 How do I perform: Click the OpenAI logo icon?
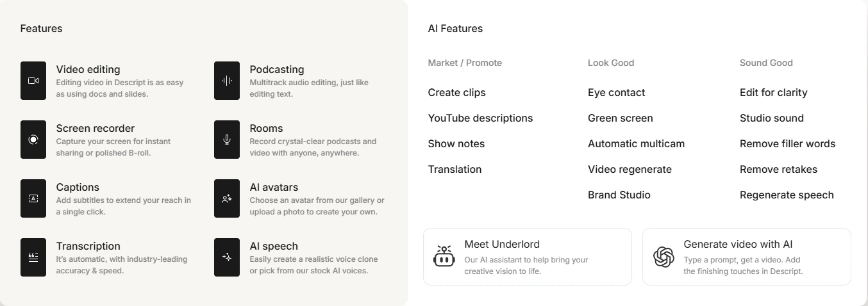(664, 257)
